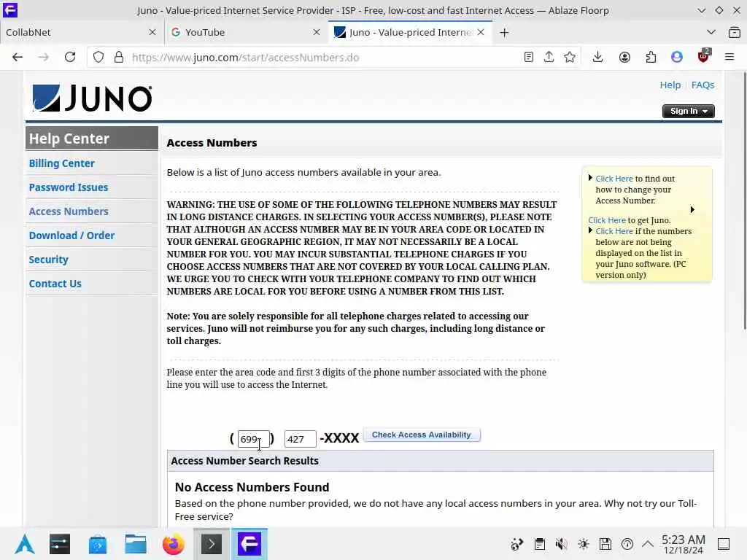Open the tracking protection shield icon
The width and height of the screenshot is (747, 560).
pyautogui.click(x=98, y=57)
